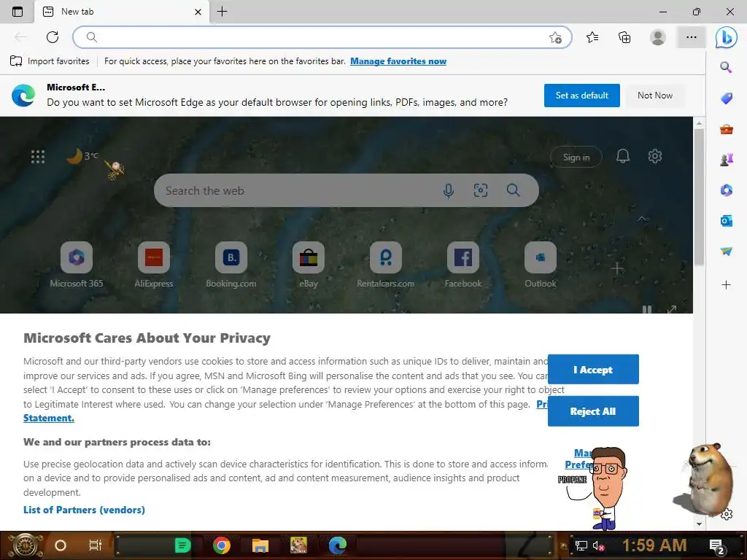The image size is (747, 560).
Task: Click the Sign in button
Action: pos(576,157)
